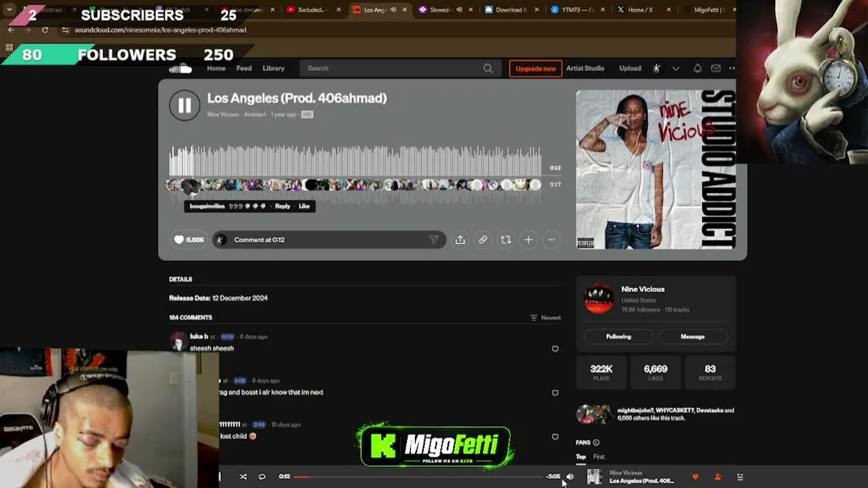Open Nine Vicious name in artist card
The width and height of the screenshot is (868, 488).
click(643, 289)
